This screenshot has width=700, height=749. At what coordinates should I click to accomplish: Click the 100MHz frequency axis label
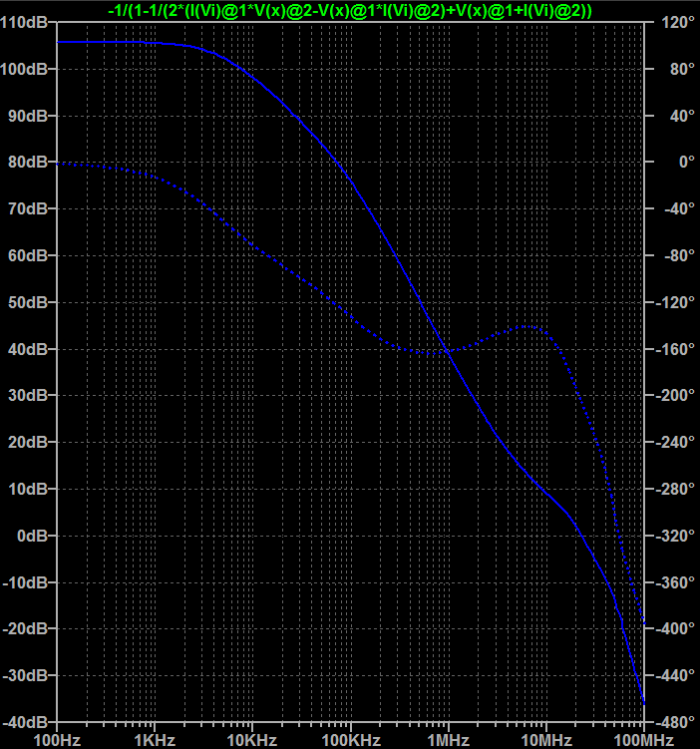coord(643,740)
